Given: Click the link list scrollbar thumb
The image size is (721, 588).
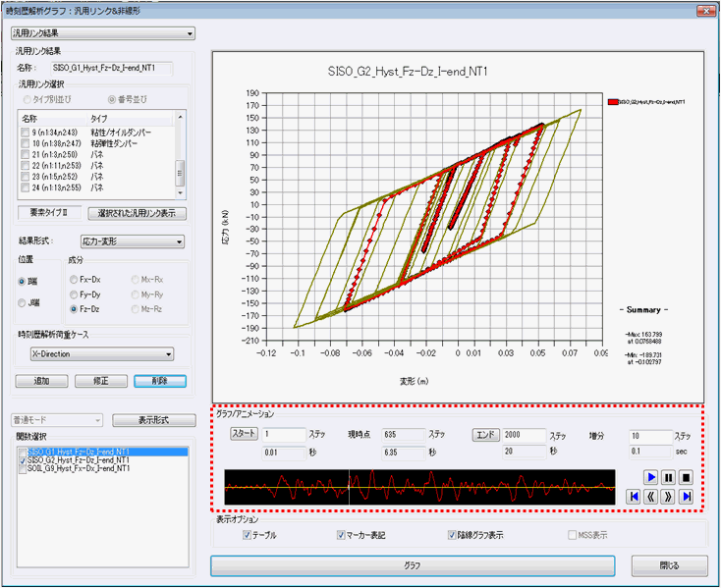Looking at the screenshot, I should point(180,174).
